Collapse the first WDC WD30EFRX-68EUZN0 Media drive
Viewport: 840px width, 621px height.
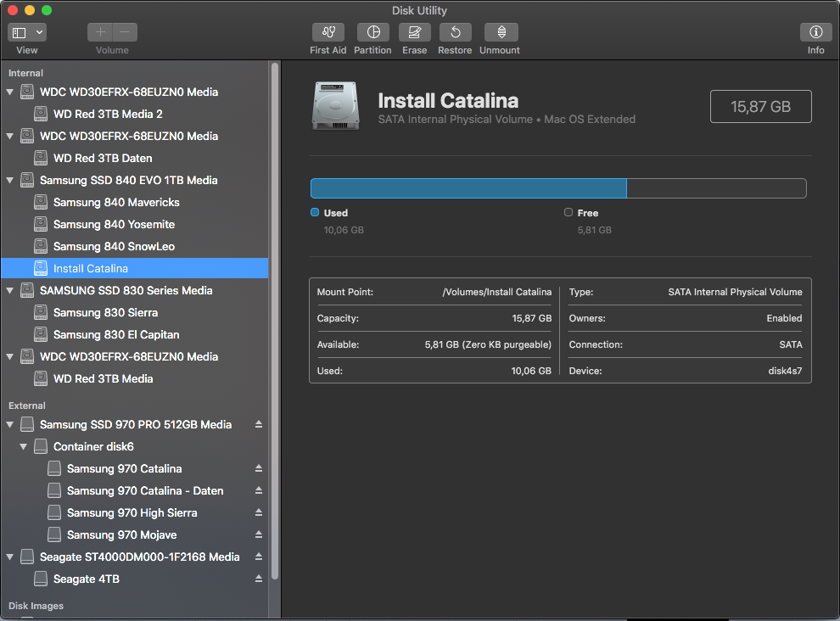click(9, 92)
